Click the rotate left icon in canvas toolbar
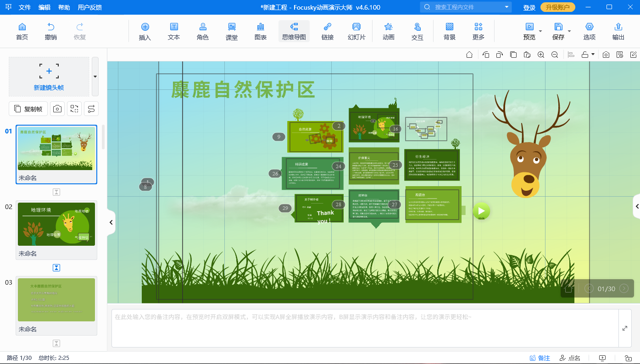Screen dimensions: 640x364 pyautogui.click(x=486, y=55)
